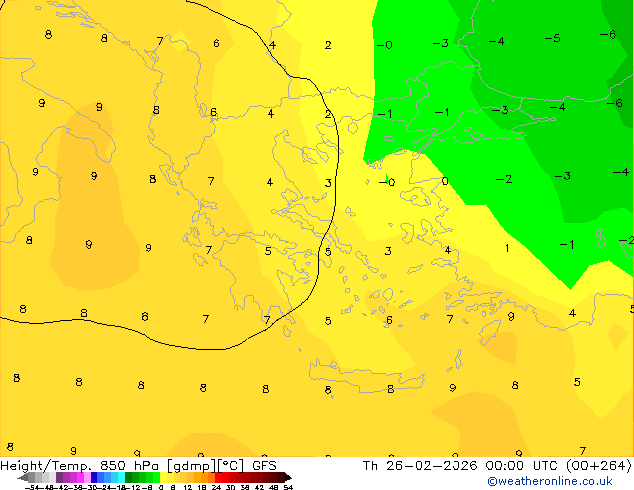Click the gray left arrow end of legend
This screenshot has height=490, width=634.
coord(23,477)
